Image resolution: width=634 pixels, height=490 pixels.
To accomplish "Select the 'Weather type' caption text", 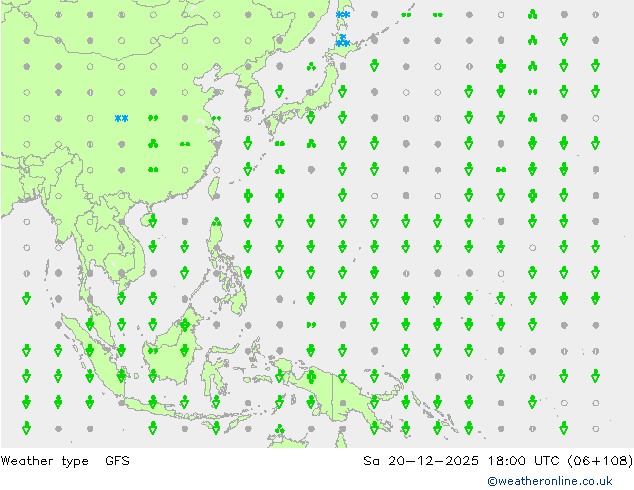I will coord(44,461).
